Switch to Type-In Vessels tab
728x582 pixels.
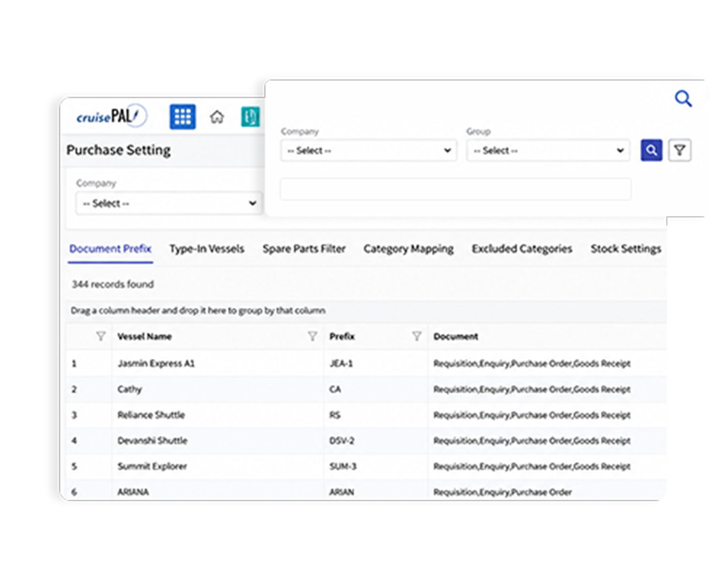click(x=207, y=249)
